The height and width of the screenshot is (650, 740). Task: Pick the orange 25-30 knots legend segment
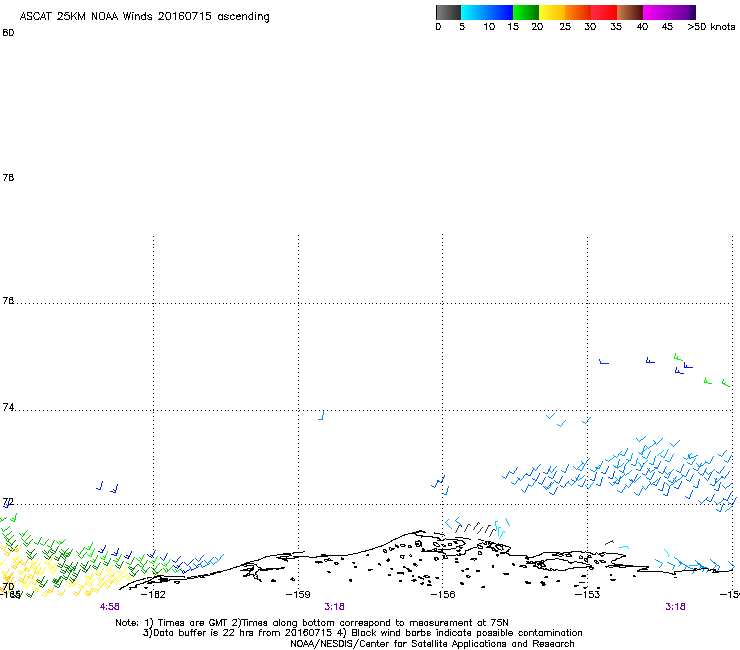(x=578, y=12)
